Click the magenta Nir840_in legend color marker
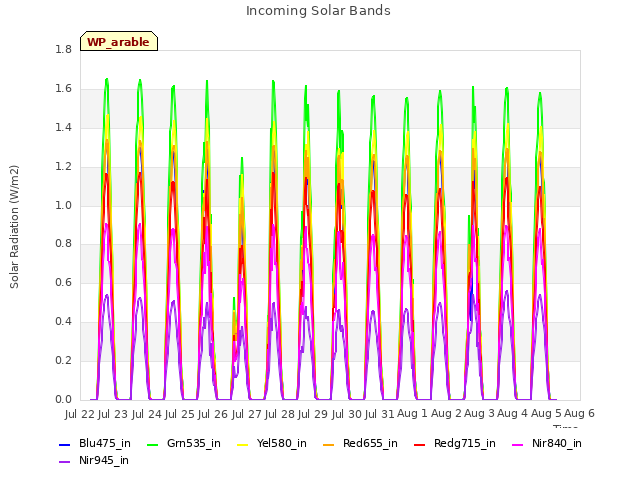The height and width of the screenshot is (480, 640). tap(518, 444)
